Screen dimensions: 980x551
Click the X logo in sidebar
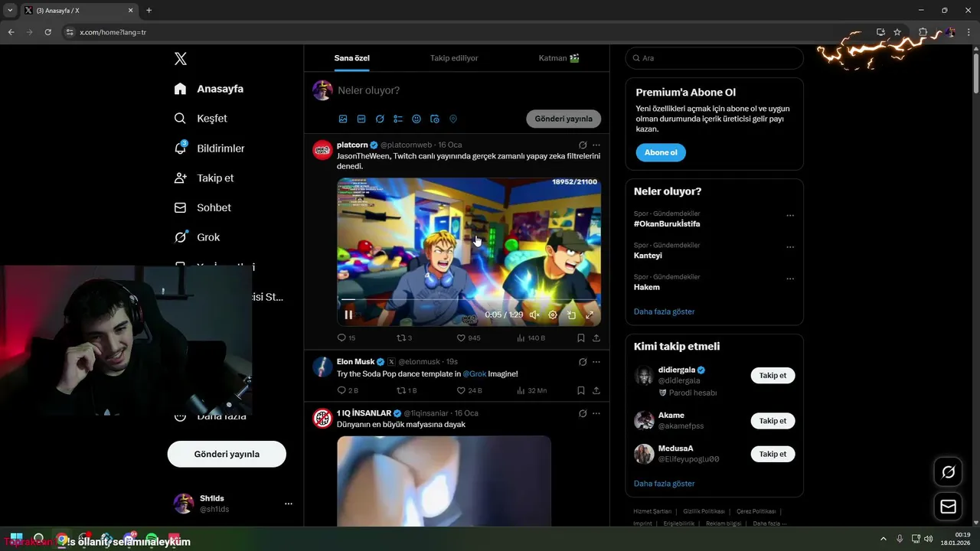(181, 59)
